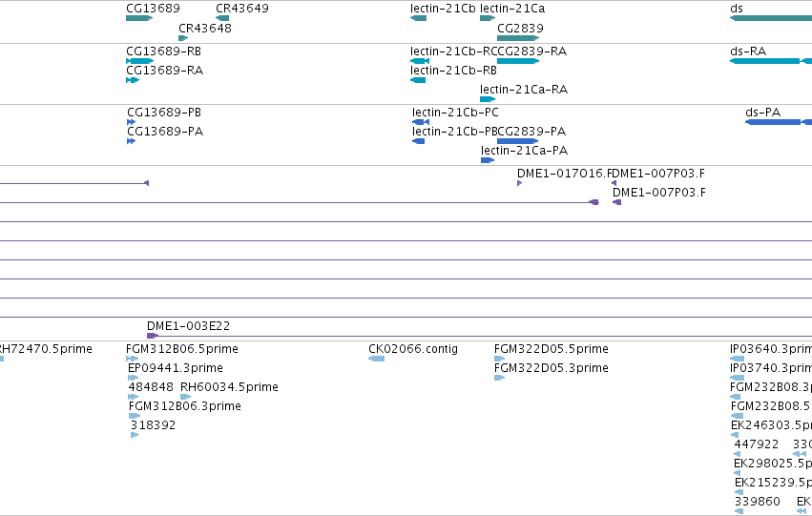Click the lectin-21Cb-PC protein feature
812x516 pixels.
pos(421,122)
